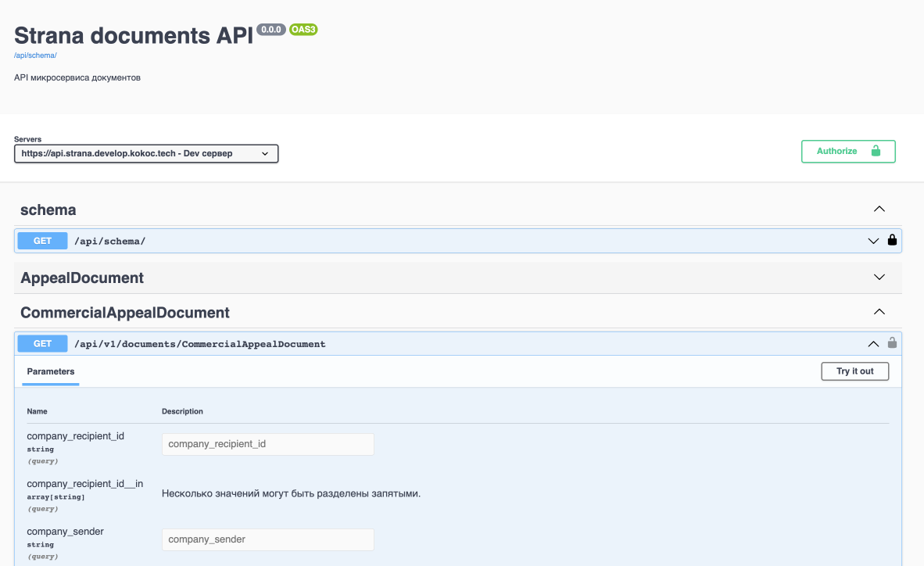Focus the company_sender text field
Image resolution: width=924 pixels, height=566 pixels.
pos(267,539)
